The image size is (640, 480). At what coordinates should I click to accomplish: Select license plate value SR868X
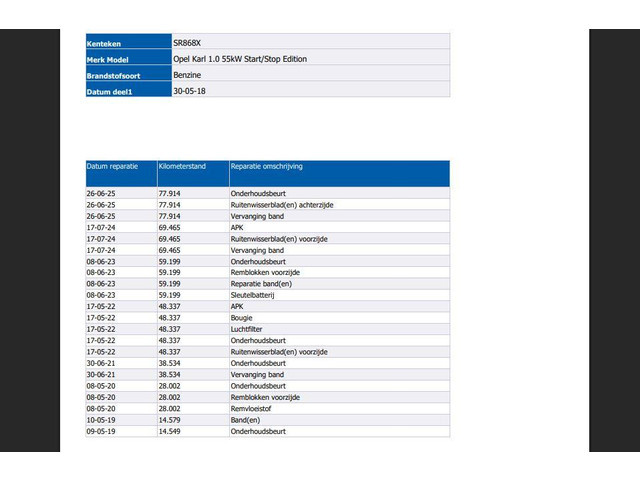[x=187, y=42]
